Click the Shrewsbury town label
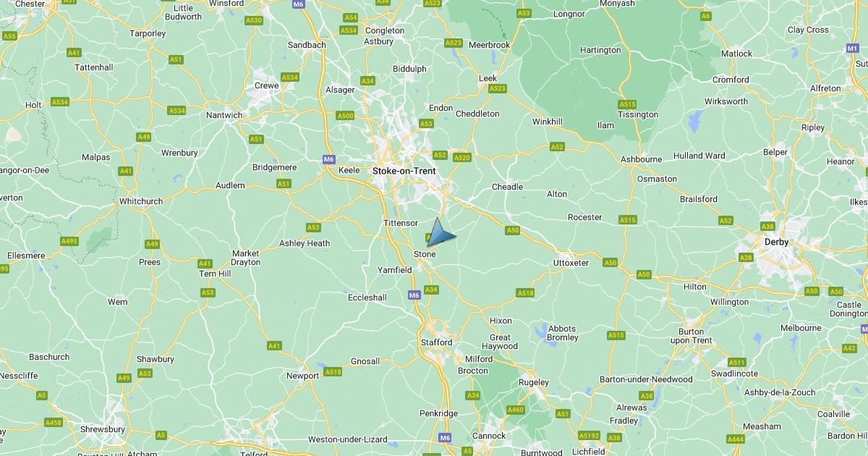 click(x=103, y=429)
